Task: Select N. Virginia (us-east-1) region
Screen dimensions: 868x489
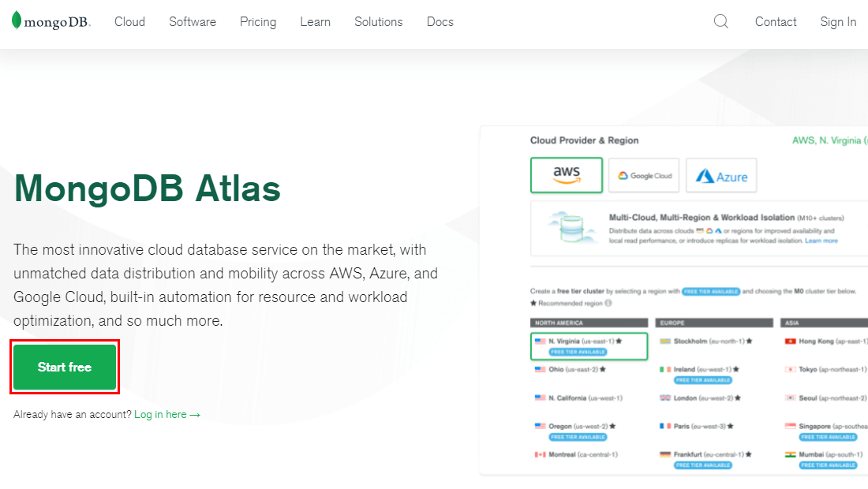Action: click(x=589, y=346)
